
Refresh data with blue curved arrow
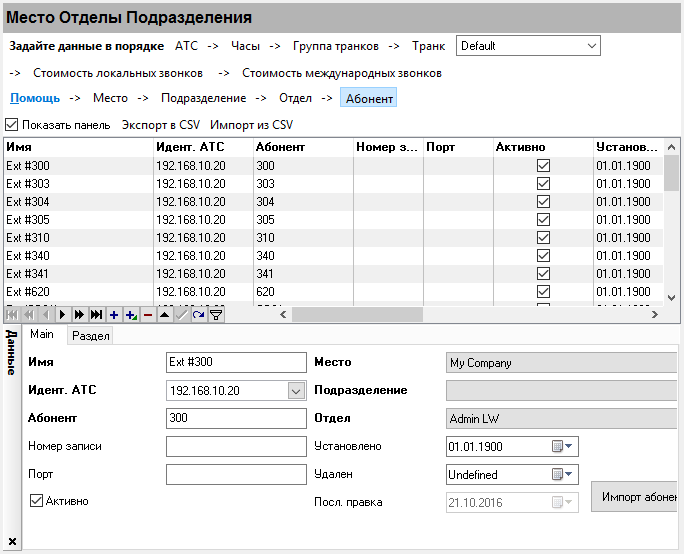[198, 315]
